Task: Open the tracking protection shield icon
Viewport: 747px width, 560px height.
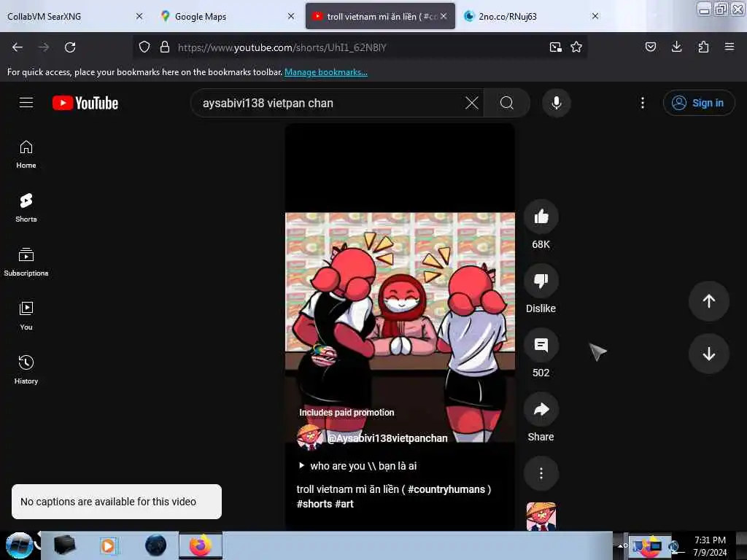Action: (144, 47)
